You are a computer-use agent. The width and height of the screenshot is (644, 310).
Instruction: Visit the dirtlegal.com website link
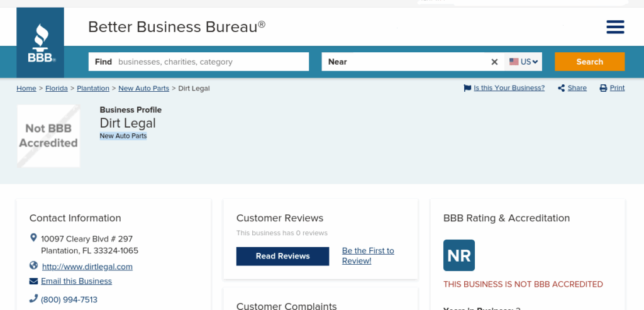(x=87, y=267)
